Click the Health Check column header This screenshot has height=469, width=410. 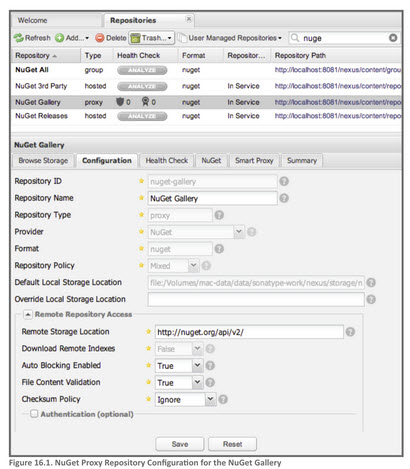pyautogui.click(x=145, y=55)
